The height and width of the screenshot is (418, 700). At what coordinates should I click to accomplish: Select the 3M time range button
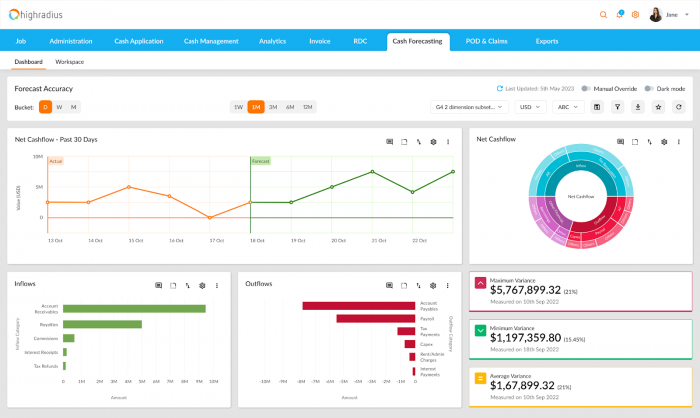click(x=272, y=106)
